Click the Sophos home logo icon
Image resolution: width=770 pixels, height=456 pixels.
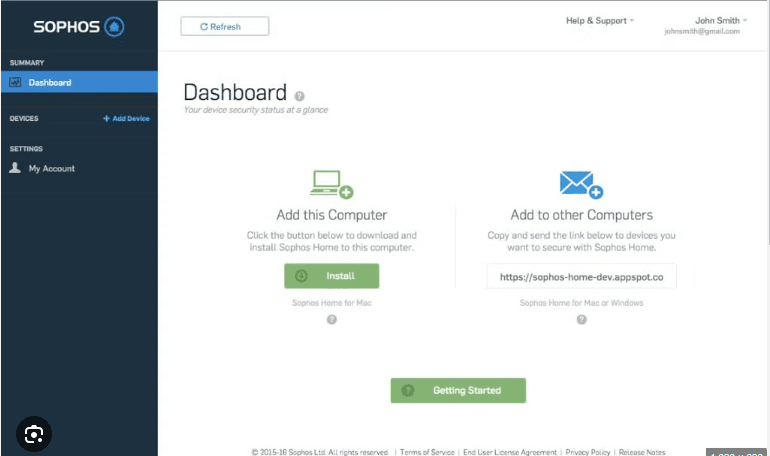click(114, 27)
